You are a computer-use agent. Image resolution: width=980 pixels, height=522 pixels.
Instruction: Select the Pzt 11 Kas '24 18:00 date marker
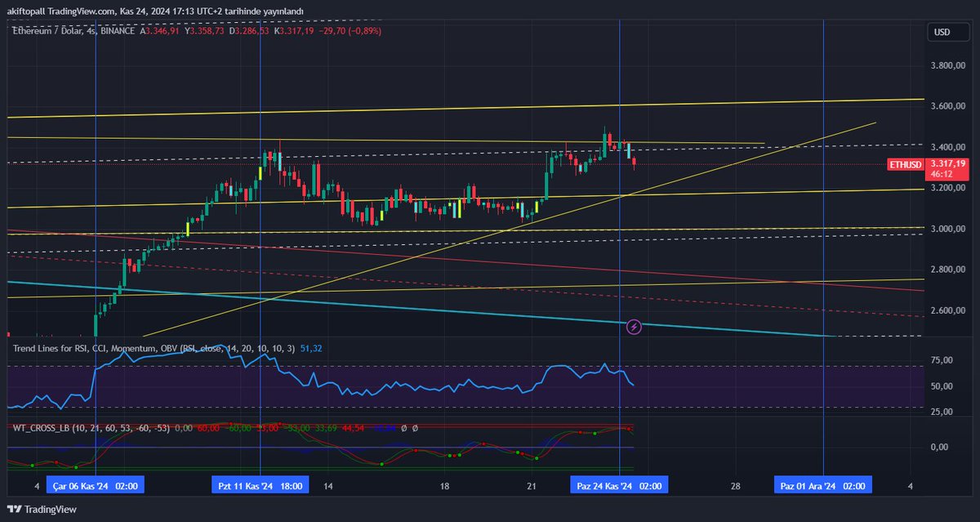point(260,486)
